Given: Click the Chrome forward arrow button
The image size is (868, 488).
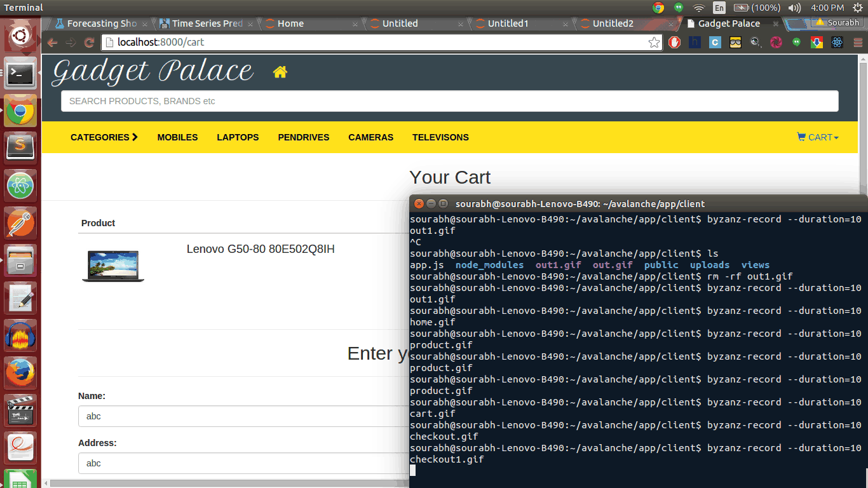Looking at the screenshot, I should pyautogui.click(x=71, y=43).
